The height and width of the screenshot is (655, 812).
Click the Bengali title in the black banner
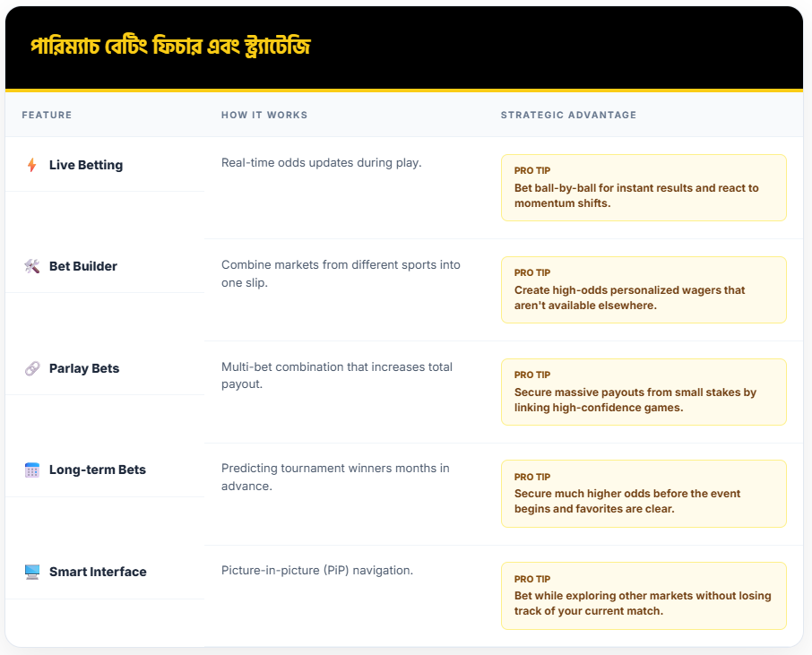(170, 47)
